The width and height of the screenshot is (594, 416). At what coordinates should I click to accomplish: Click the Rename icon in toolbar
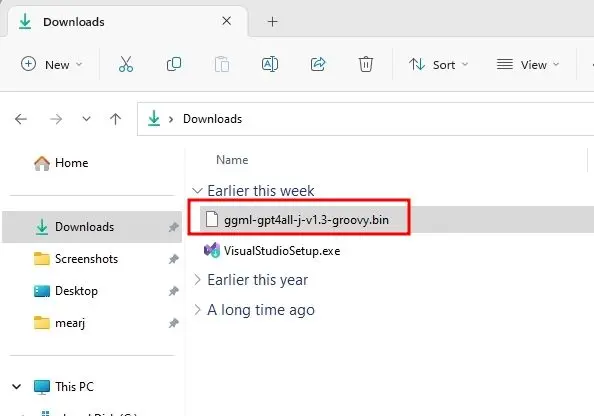tap(270, 64)
